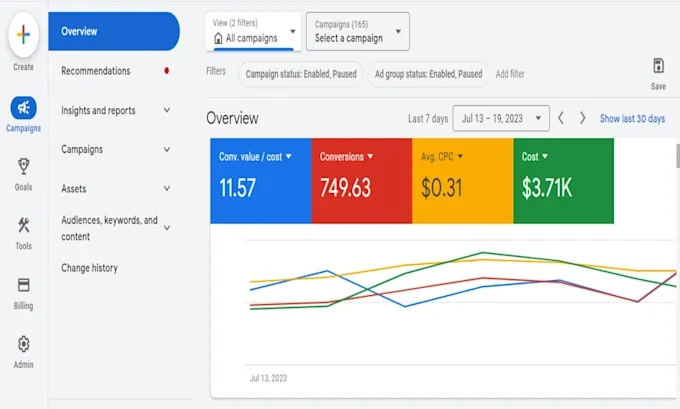Open the Campaigns megaphone icon
The width and height of the screenshot is (680, 409).
pyautogui.click(x=23, y=108)
